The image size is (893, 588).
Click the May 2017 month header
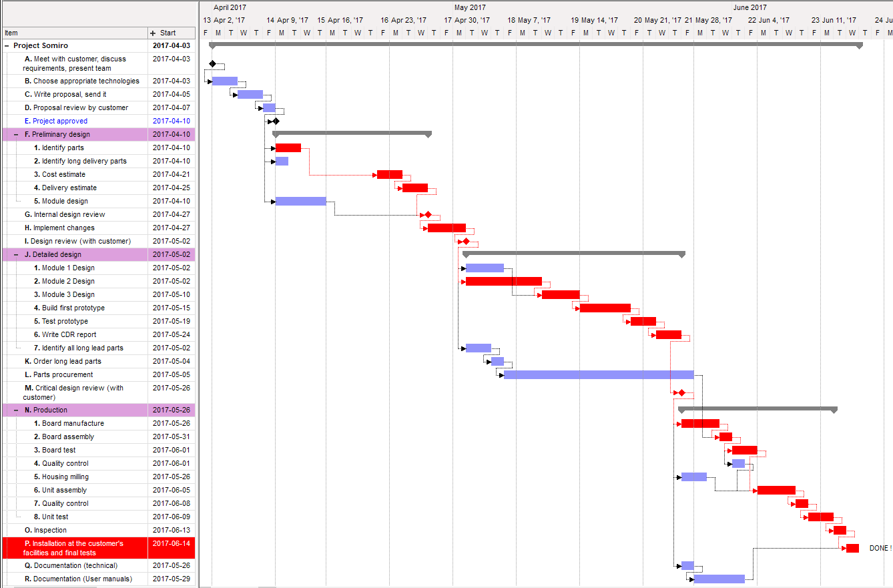[x=470, y=7]
